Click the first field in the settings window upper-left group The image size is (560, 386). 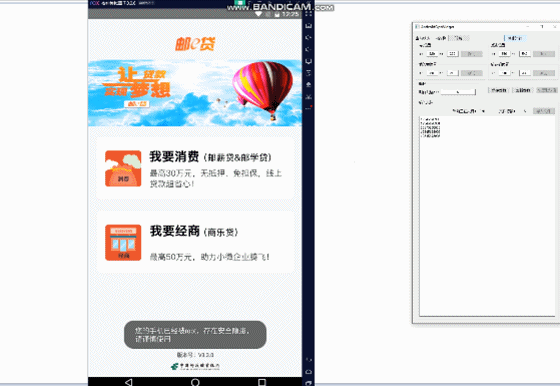click(x=432, y=54)
